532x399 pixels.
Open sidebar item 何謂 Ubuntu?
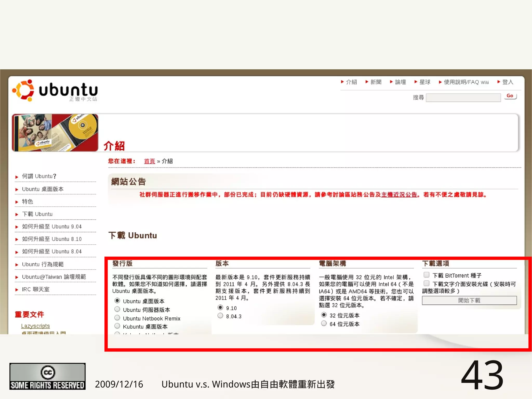point(39,176)
